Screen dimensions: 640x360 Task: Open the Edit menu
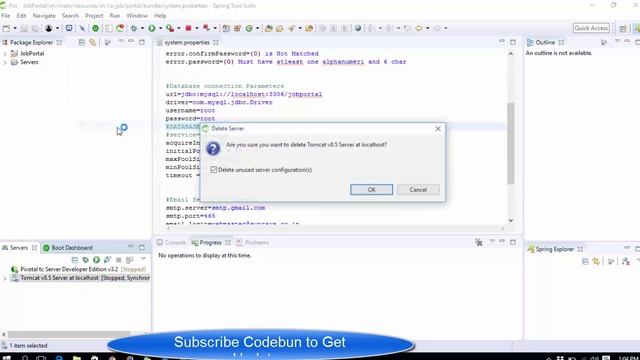(21, 16)
